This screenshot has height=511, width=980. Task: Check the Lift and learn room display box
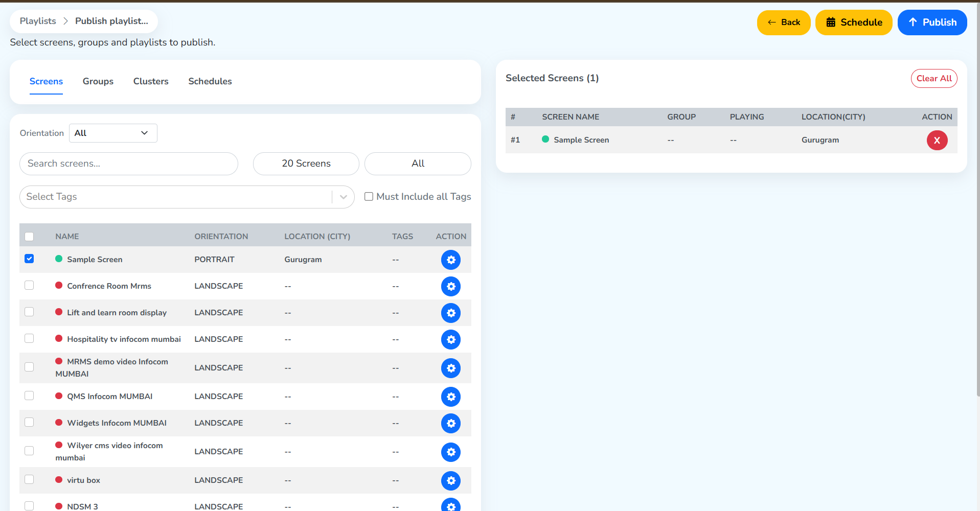[x=29, y=312]
